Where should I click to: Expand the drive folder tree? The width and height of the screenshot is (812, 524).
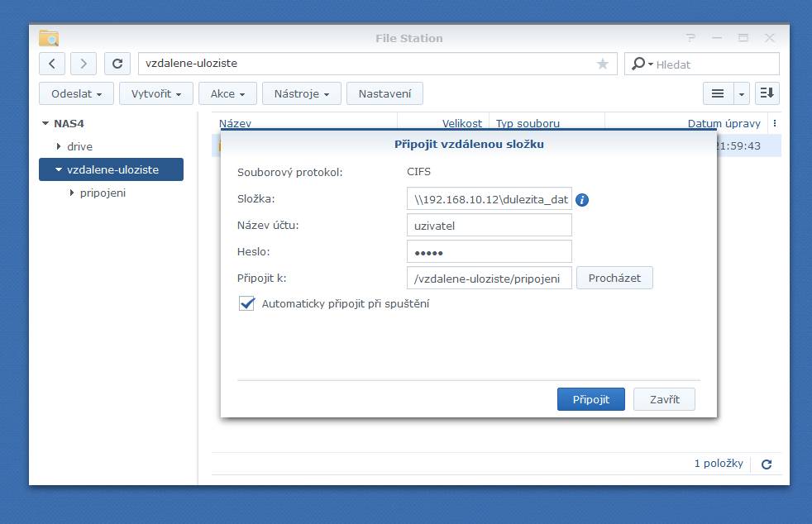pos(59,146)
